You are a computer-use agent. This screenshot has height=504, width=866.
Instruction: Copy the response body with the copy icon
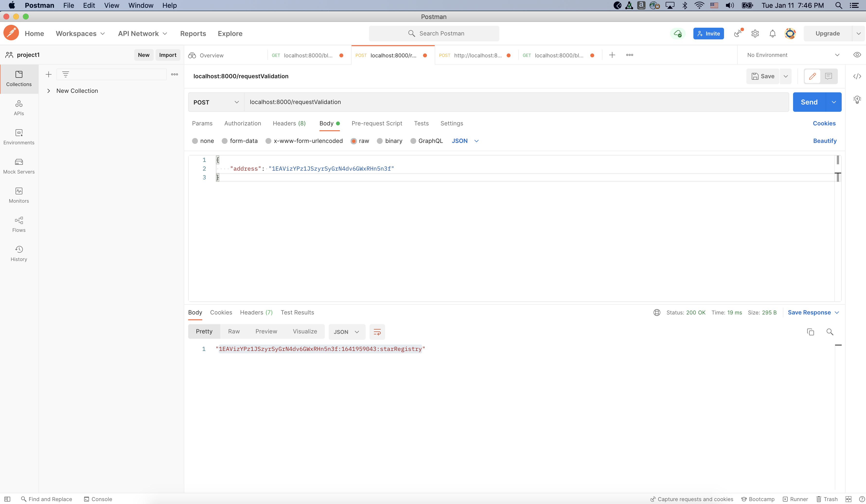click(x=810, y=332)
